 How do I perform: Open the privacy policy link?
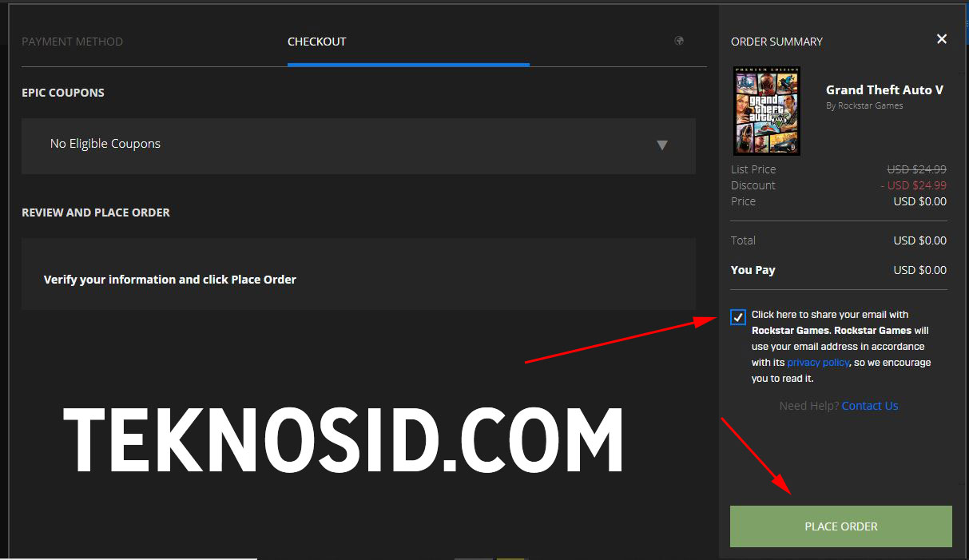coord(818,363)
